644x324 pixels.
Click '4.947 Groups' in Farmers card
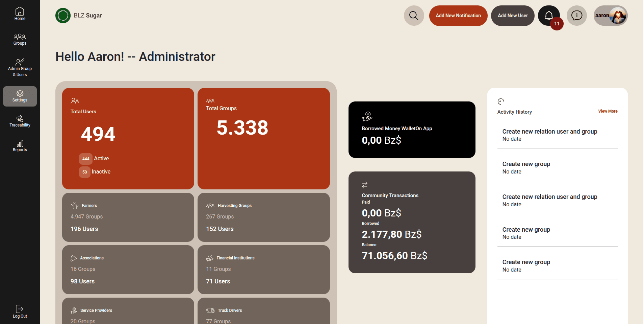click(x=87, y=217)
